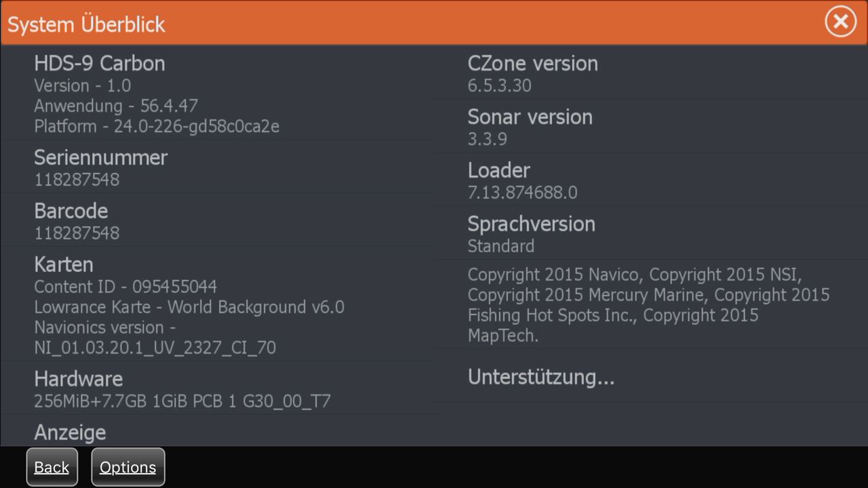
Task: Open Unterstützung... support entry
Action: (540, 377)
